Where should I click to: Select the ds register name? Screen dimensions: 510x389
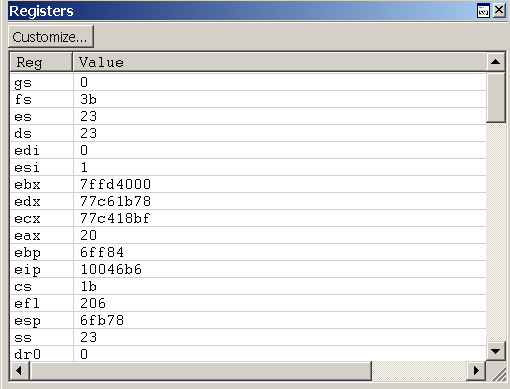pos(23,133)
